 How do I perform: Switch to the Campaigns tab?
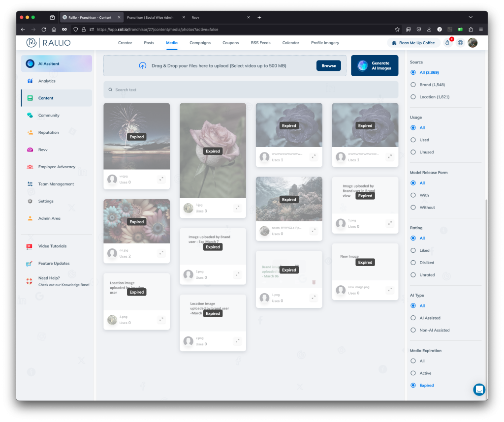pyautogui.click(x=200, y=43)
